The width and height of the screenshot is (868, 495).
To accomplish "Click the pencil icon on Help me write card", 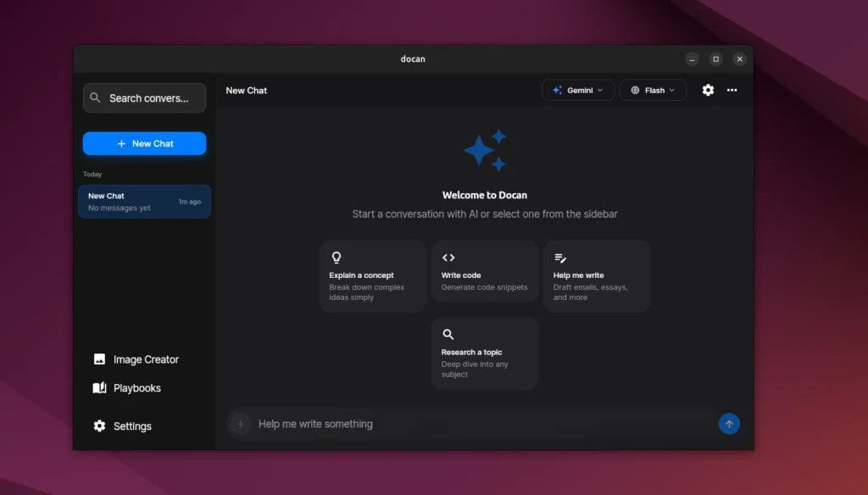I will tap(560, 257).
